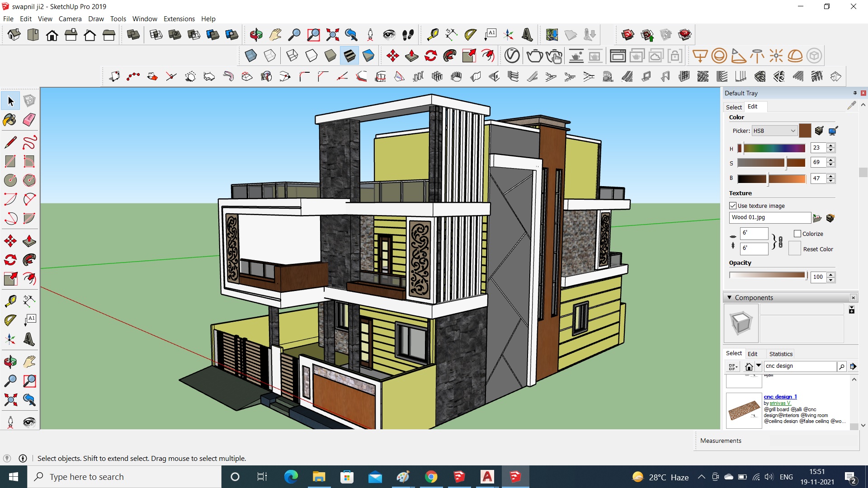Choose the Eraser tool
The height and width of the screenshot is (488, 868).
pos(29,120)
